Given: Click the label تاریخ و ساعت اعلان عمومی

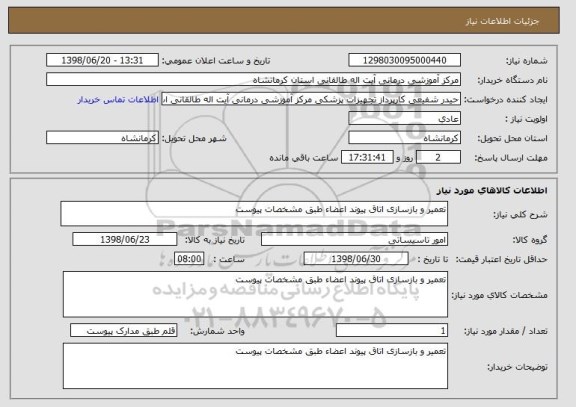Looking at the screenshot, I should 216,61.
